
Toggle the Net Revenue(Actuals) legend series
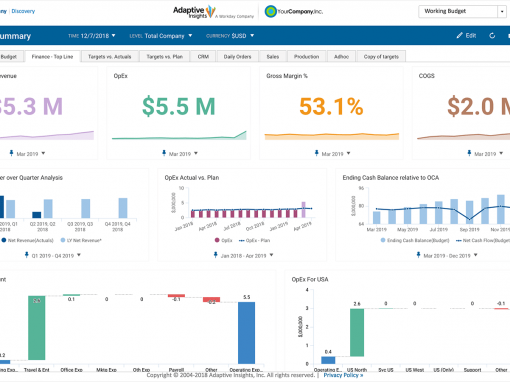pyautogui.click(x=27, y=240)
